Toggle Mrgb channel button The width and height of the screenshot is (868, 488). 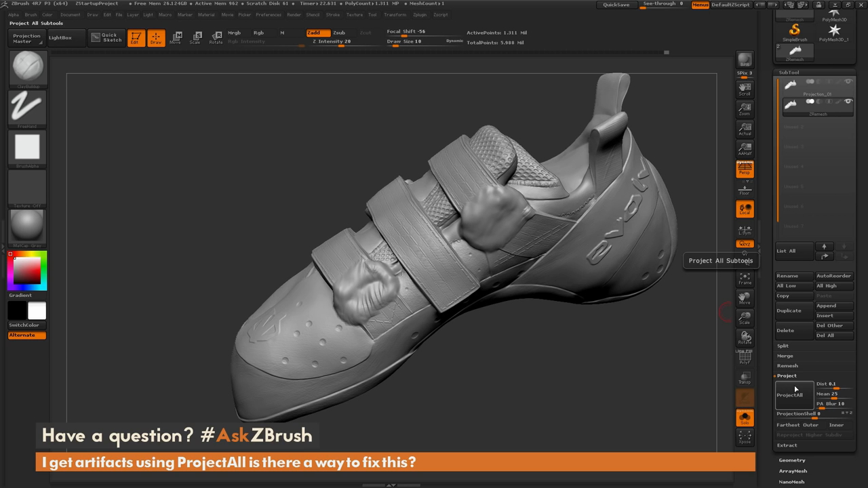pos(234,33)
